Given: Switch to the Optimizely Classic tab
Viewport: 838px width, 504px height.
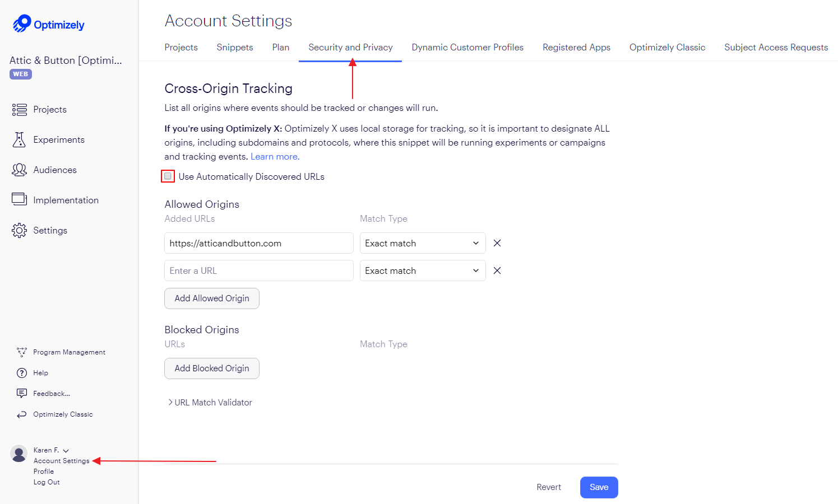Looking at the screenshot, I should pos(667,48).
